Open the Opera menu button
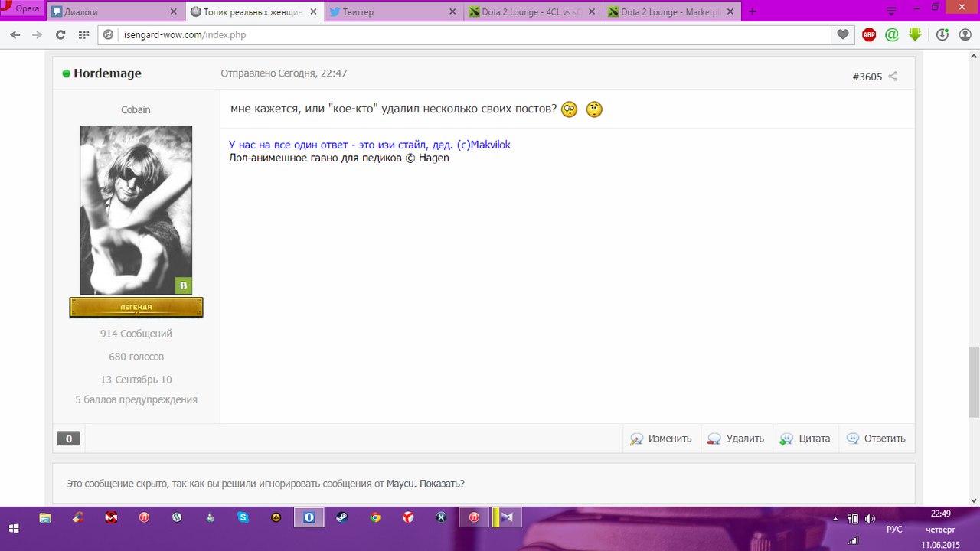 click(x=21, y=9)
